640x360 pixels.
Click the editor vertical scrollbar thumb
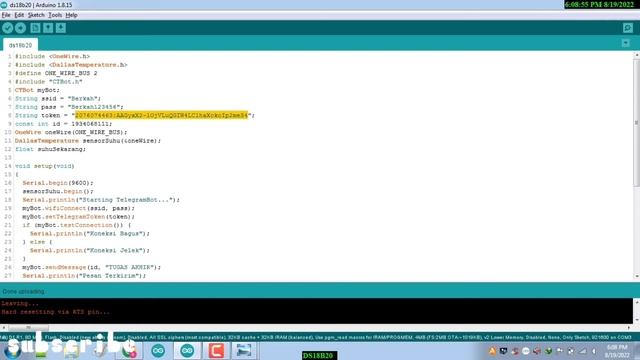(636, 122)
